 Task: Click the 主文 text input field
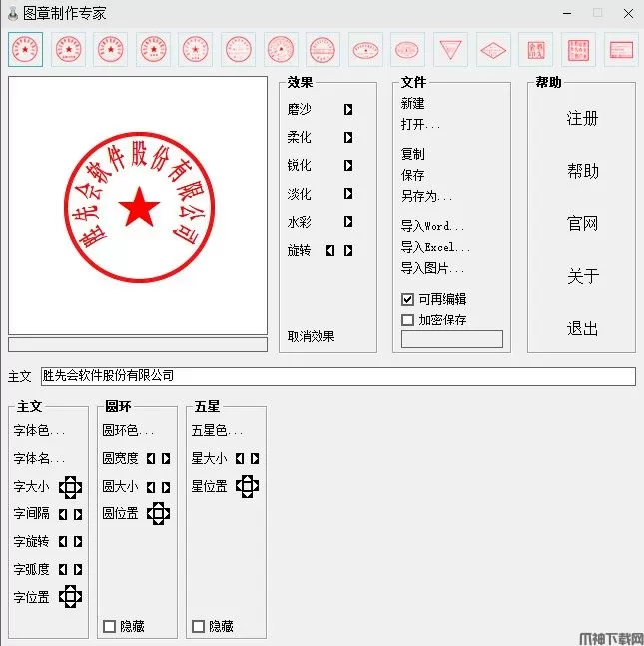[338, 376]
